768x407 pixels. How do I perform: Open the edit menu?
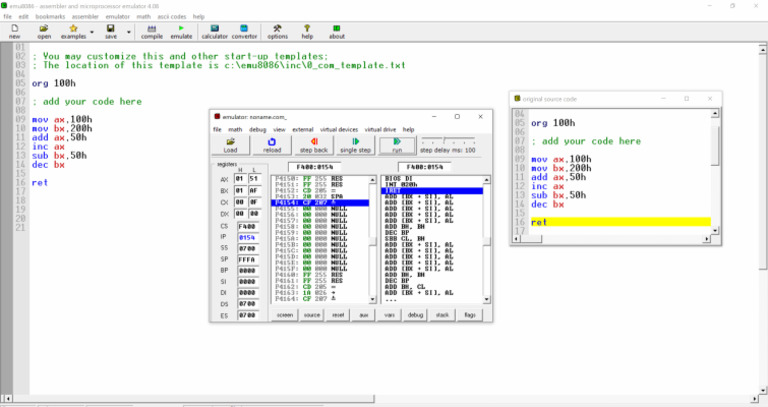click(24, 17)
